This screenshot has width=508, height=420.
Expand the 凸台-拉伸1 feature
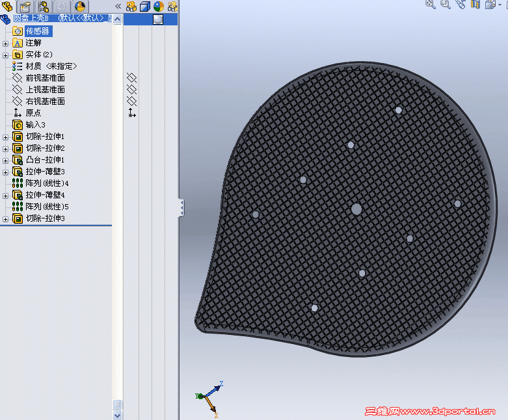coord(5,161)
